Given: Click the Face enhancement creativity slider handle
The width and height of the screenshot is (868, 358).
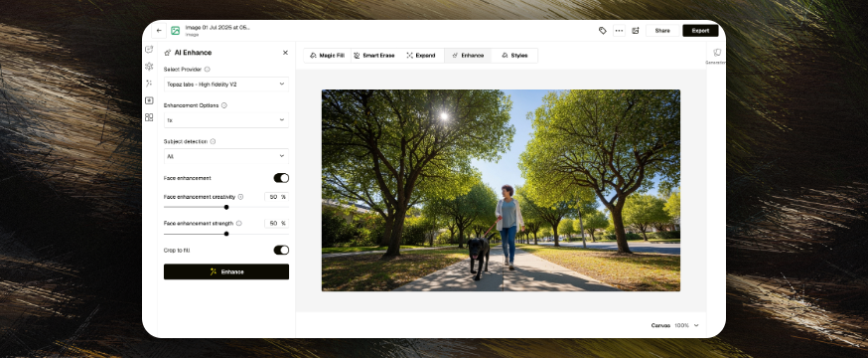Looking at the screenshot, I should (x=226, y=207).
